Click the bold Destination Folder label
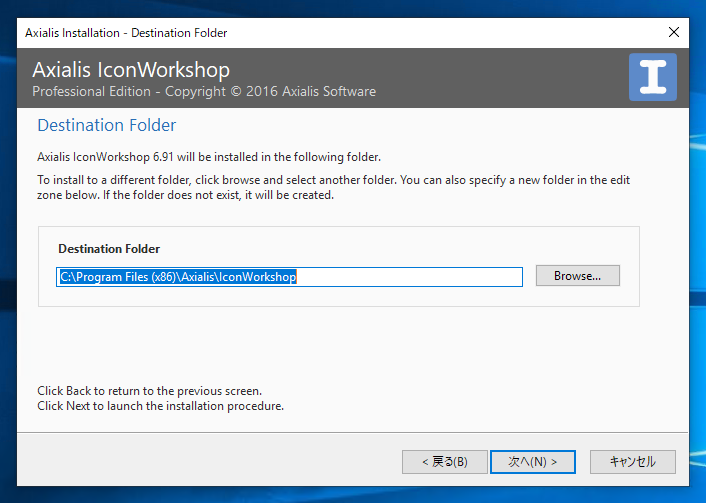The height and width of the screenshot is (503, 706). (x=109, y=249)
